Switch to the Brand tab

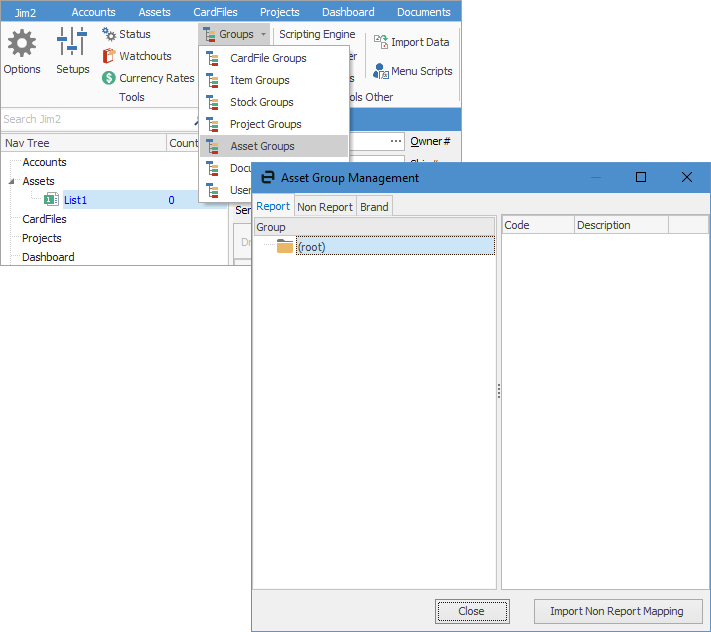tap(374, 207)
